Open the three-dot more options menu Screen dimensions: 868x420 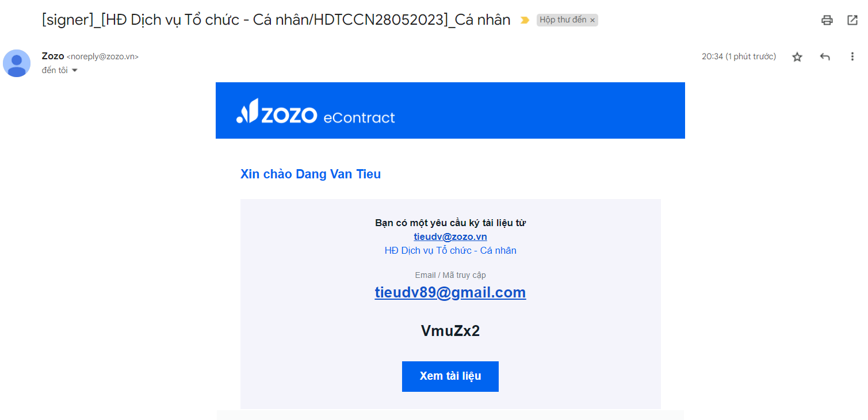coord(852,57)
